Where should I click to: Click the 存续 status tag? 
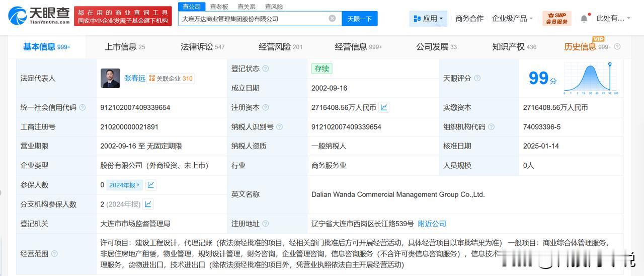pos(321,68)
